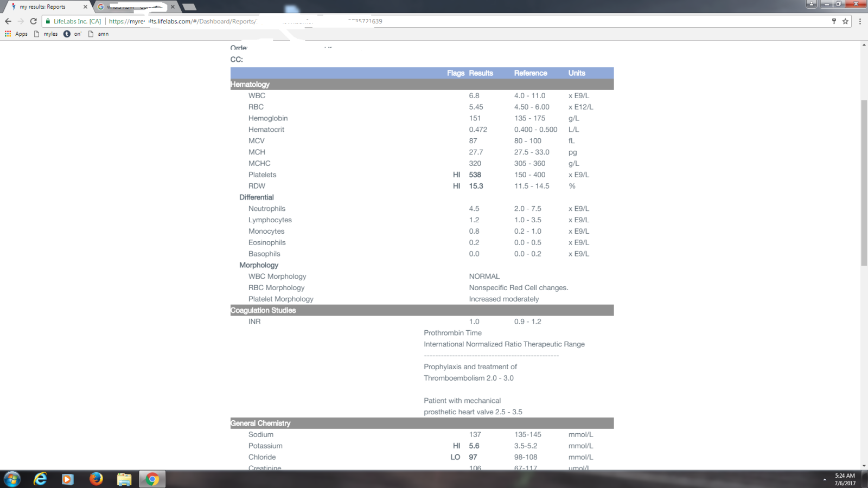Reload the LifeLabs results page
Viewport: 868px width, 488px height.
33,21
